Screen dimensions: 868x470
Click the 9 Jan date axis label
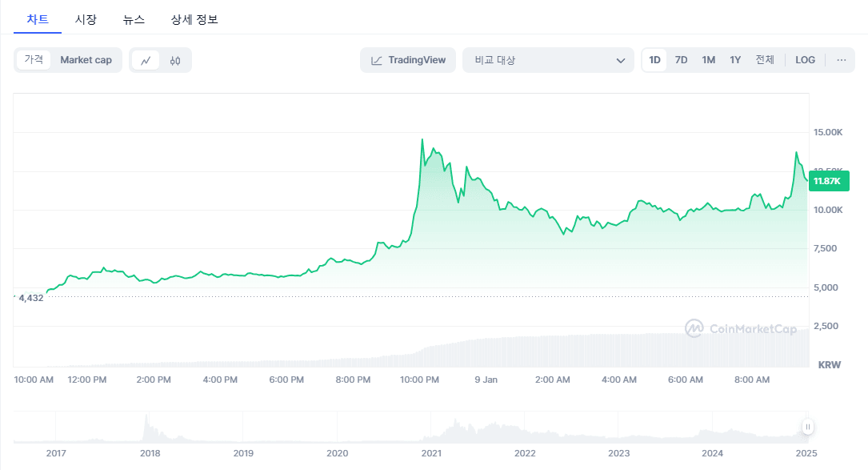pyautogui.click(x=486, y=380)
